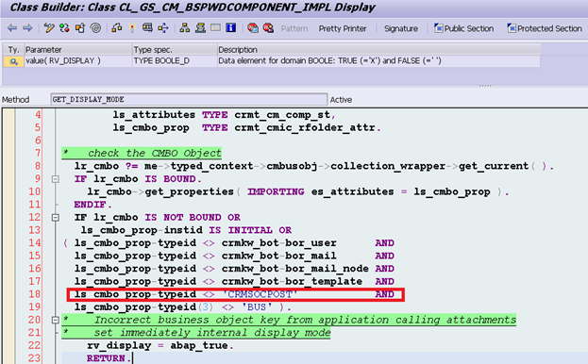Open the Display Object List hierarchy icon
This screenshot has height=364, width=588.
pos(184,28)
